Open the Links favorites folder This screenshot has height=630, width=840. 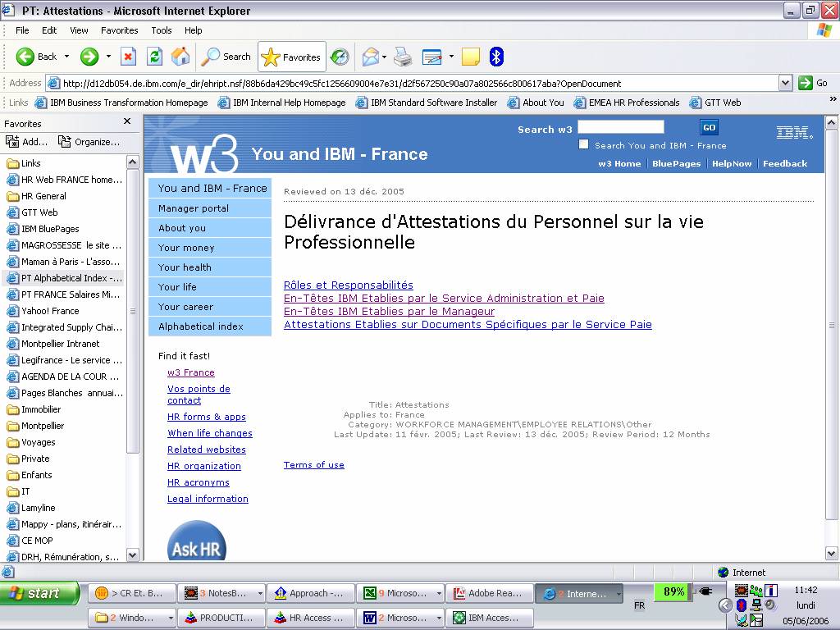(24, 163)
